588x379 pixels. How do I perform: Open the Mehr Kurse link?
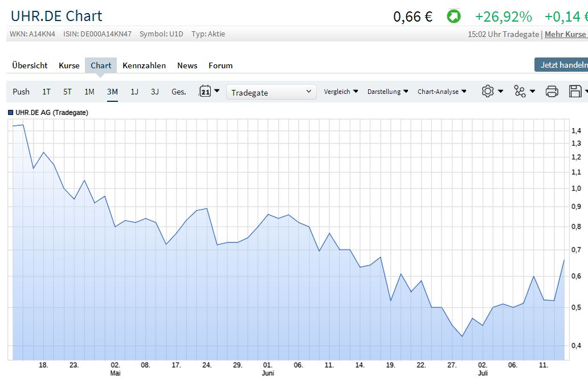pos(565,34)
